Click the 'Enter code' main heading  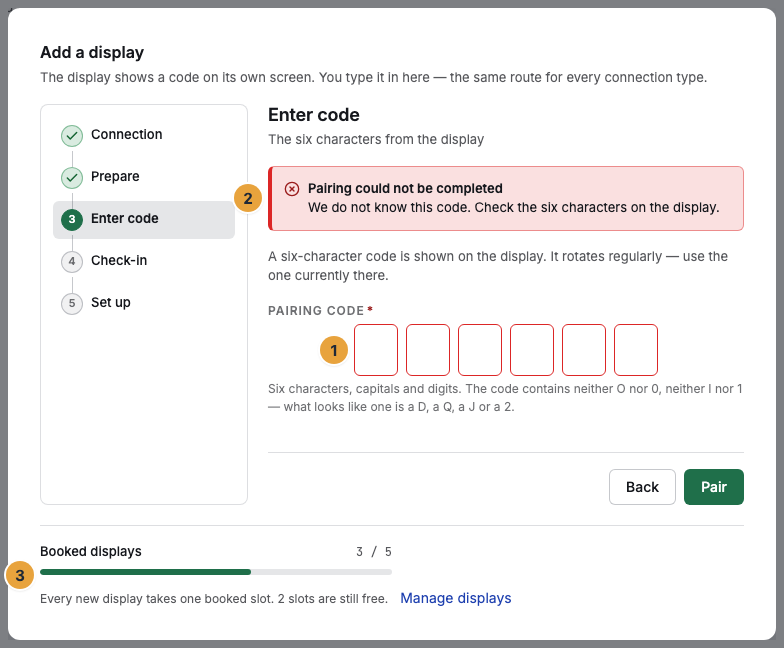314,115
